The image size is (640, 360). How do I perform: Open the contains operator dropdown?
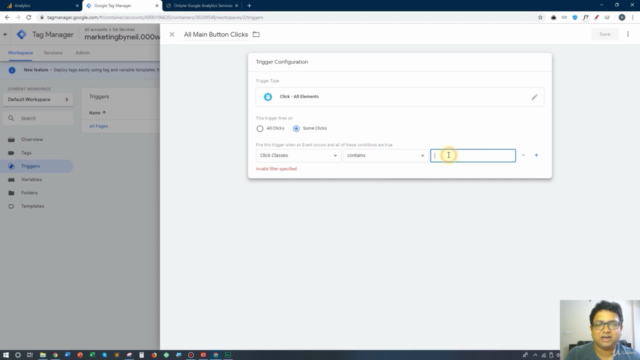pos(385,156)
